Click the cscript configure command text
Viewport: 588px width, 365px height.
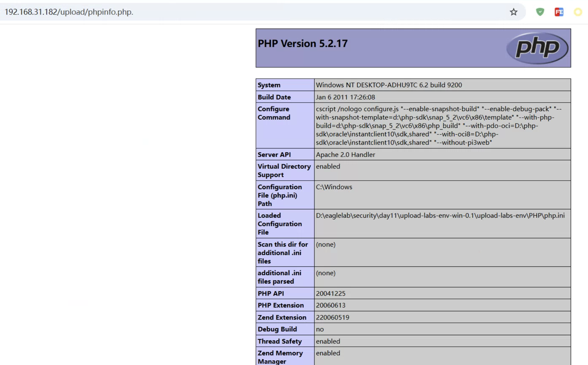tap(438, 126)
